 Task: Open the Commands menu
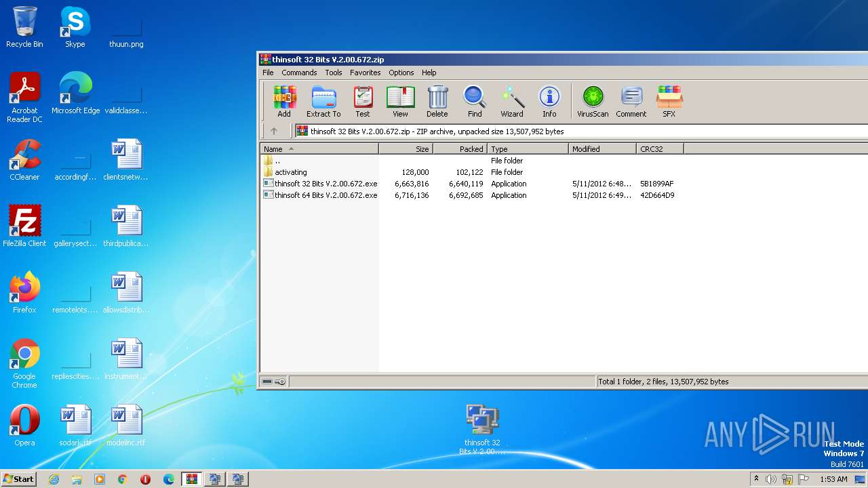click(x=299, y=73)
